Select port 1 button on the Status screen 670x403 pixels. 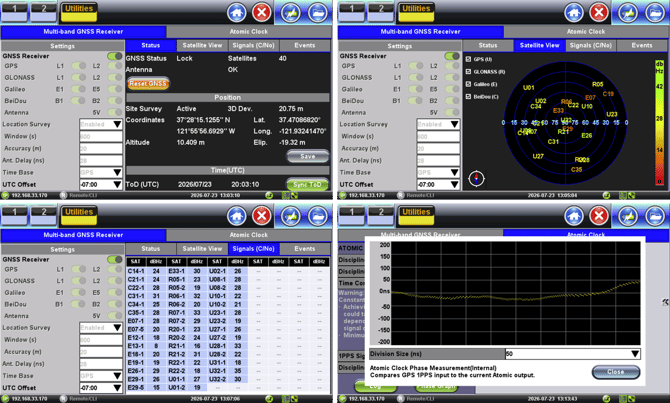[14, 12]
